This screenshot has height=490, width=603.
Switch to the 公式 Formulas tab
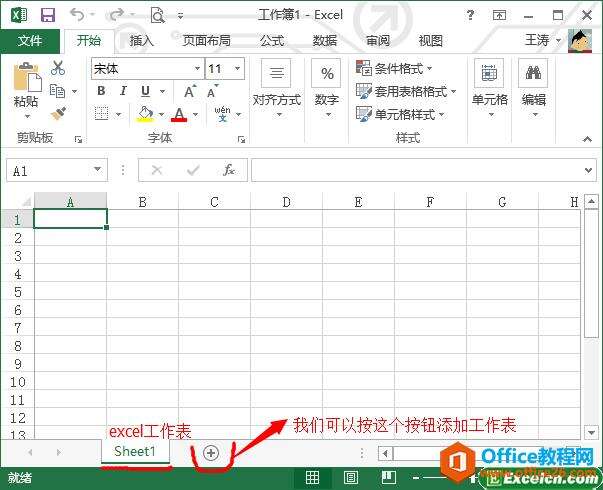click(272, 41)
